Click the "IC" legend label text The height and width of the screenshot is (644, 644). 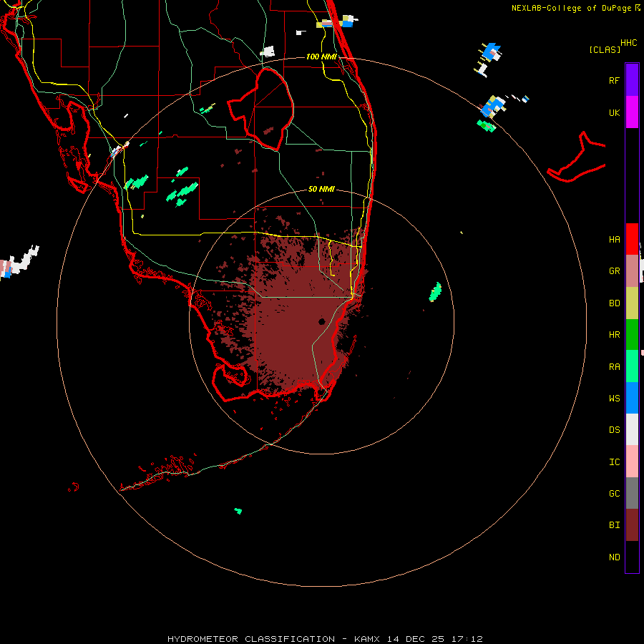tap(614, 462)
